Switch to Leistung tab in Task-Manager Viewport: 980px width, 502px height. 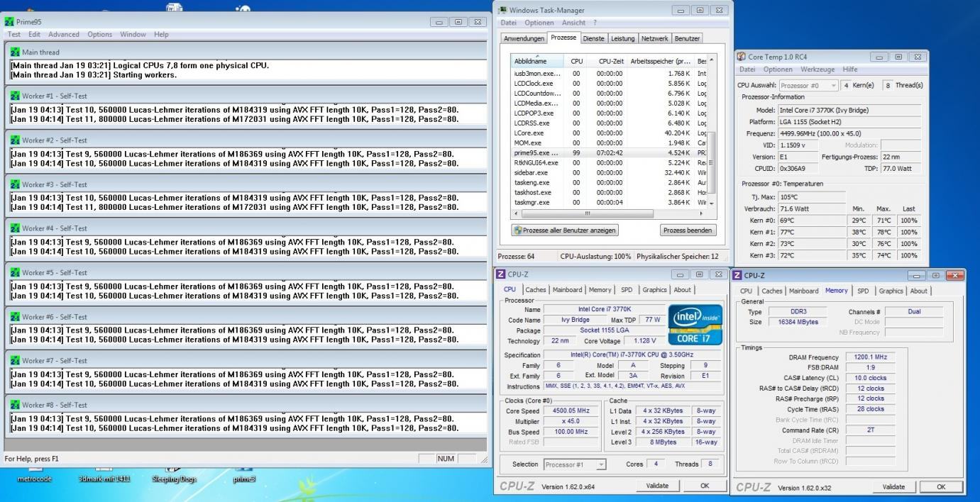click(x=623, y=38)
